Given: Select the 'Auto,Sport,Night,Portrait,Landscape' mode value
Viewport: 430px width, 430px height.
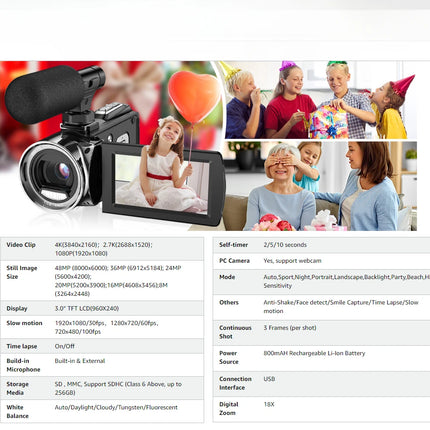Looking at the screenshot, I should pos(313,277).
